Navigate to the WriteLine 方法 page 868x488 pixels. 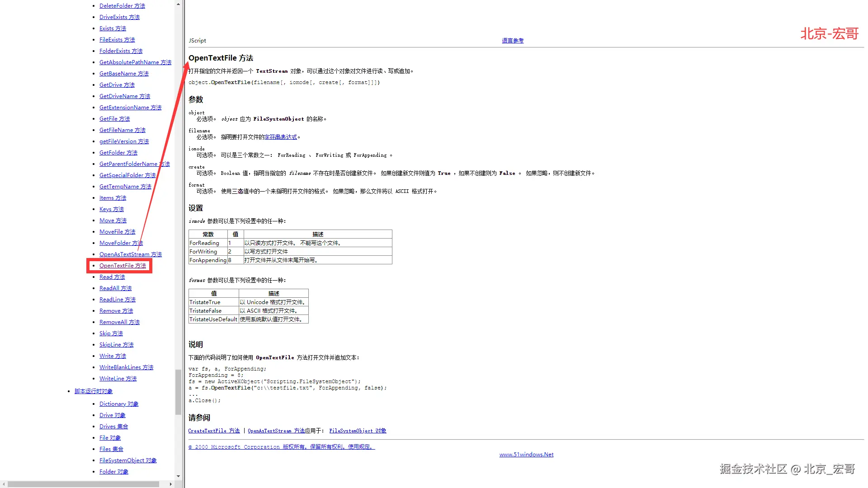pos(118,379)
